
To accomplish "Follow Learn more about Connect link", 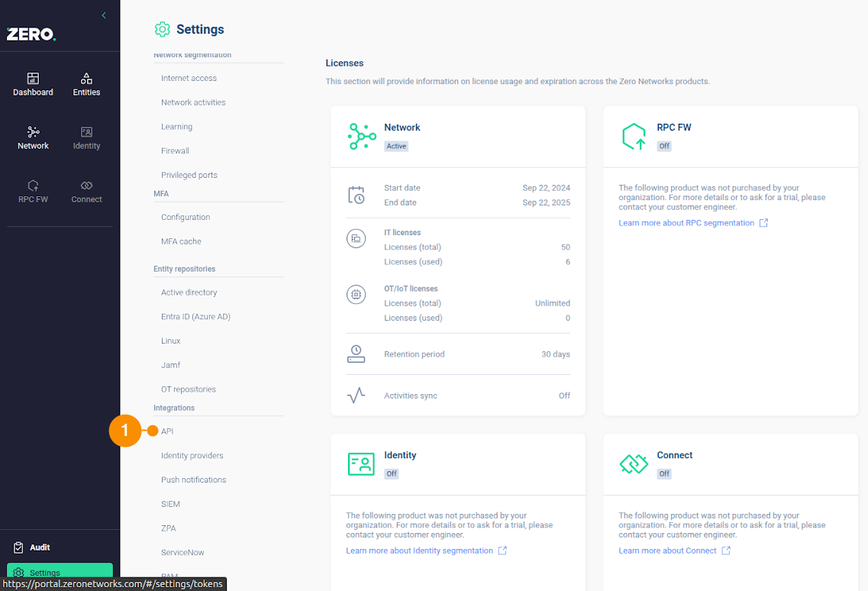I will [x=667, y=551].
